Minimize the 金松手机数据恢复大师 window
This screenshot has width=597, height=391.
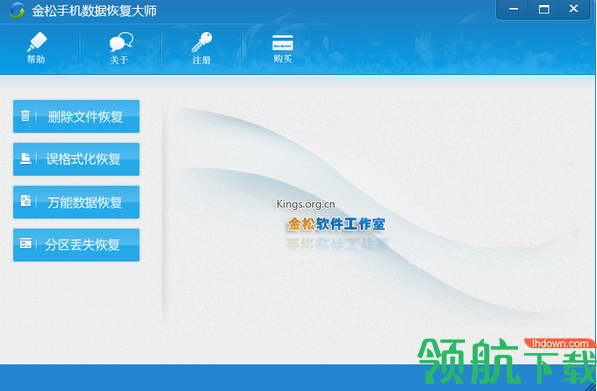(513, 9)
